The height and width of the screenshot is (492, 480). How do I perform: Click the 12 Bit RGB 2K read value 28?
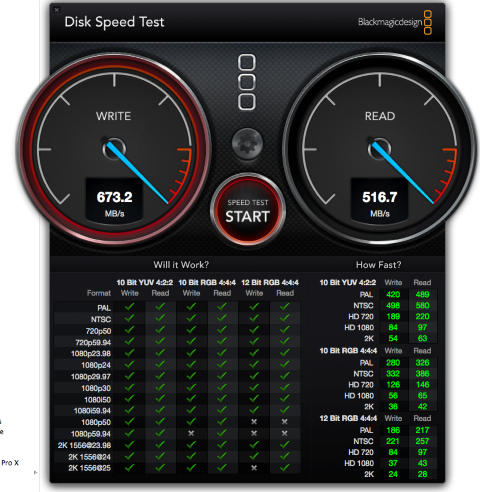(x=422, y=474)
